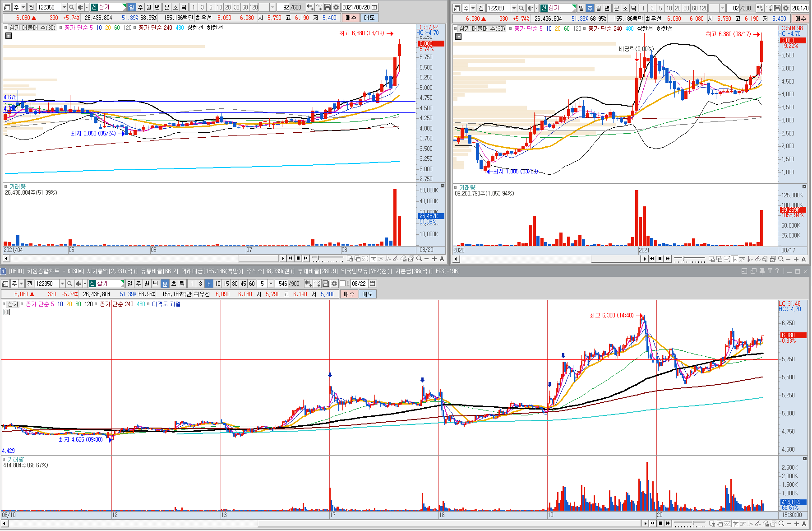This screenshot has width=812, height=531.
Task: Click 매수 buy button in minute chart
Action: [x=349, y=294]
